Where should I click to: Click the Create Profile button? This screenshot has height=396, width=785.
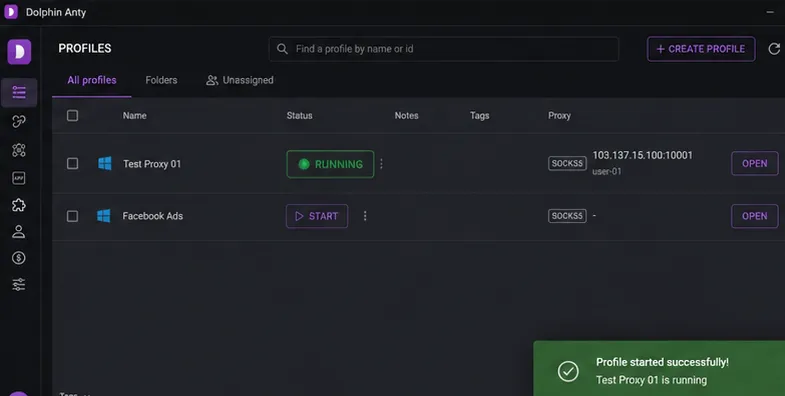[x=701, y=49]
